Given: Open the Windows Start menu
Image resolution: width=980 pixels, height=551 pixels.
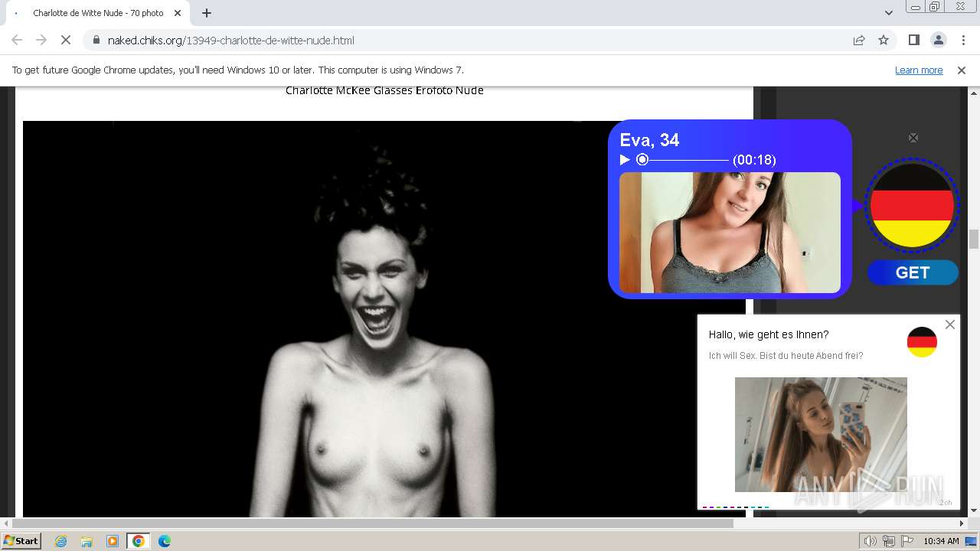Looking at the screenshot, I should [21, 541].
